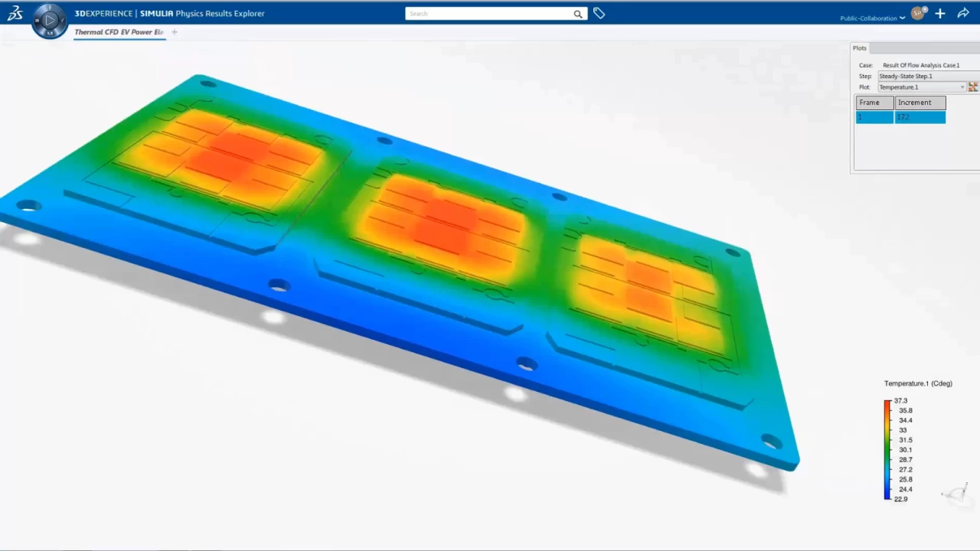Click the temperature color legend bar

tap(887, 450)
